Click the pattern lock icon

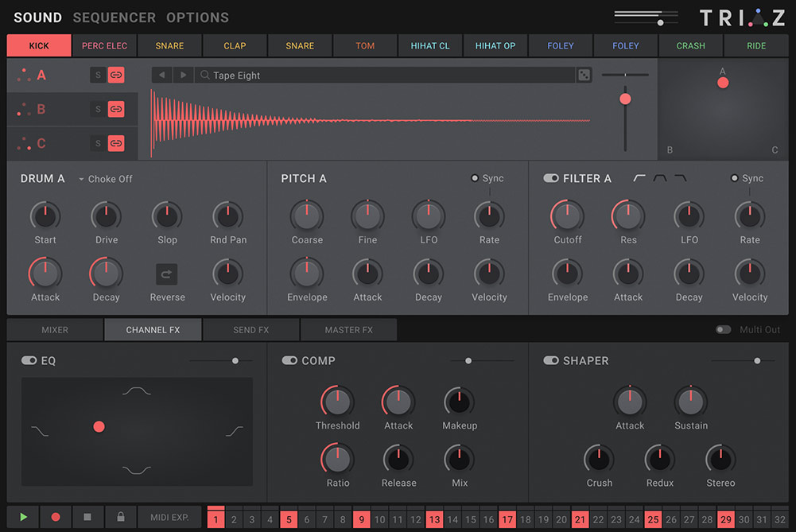[x=120, y=517]
